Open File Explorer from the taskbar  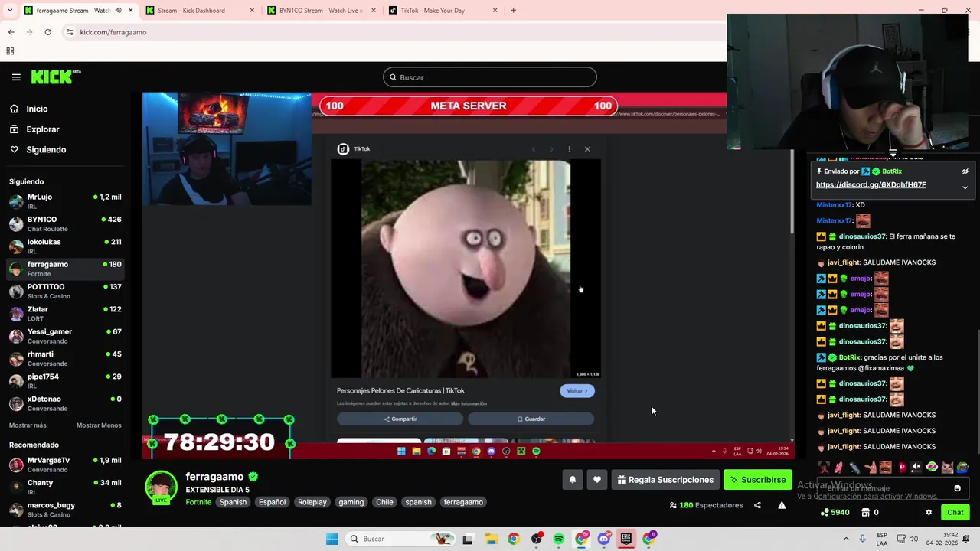491,539
